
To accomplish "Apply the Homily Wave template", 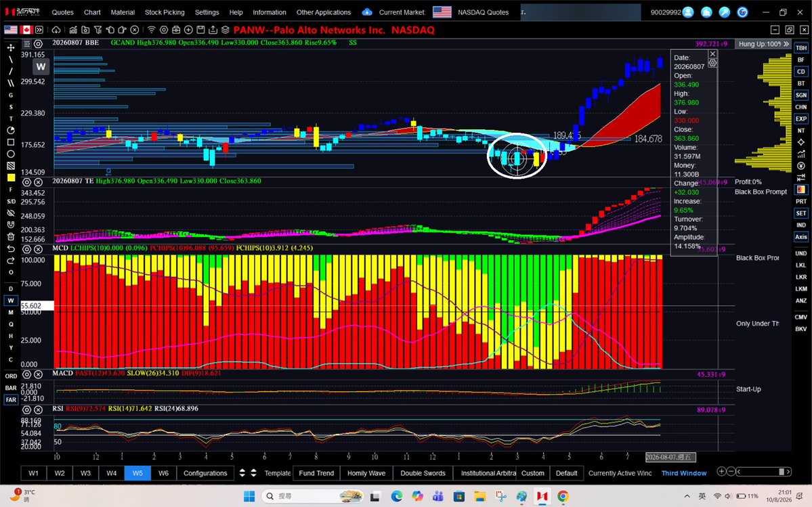I will pos(366,473).
